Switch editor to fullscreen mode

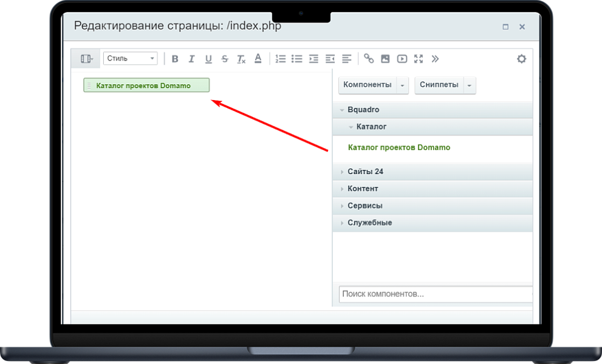(419, 59)
